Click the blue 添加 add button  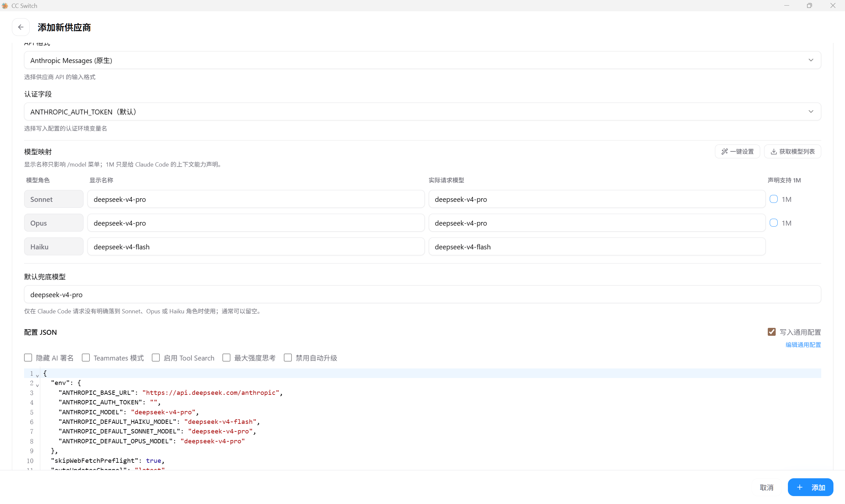click(810, 488)
